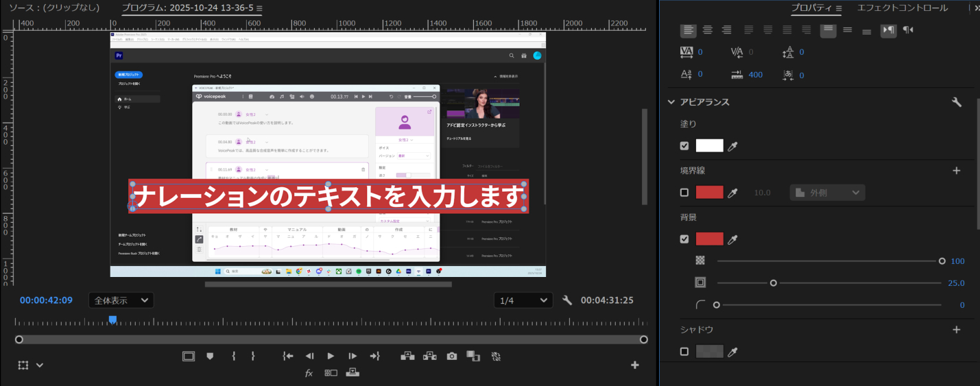Open the red background color swatch

pyautogui.click(x=710, y=239)
